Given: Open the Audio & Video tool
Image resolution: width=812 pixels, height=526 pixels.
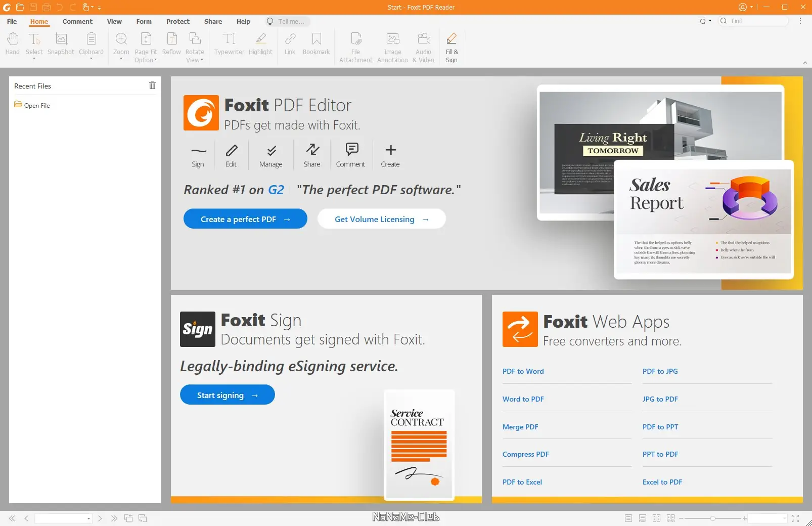Looking at the screenshot, I should [423, 48].
